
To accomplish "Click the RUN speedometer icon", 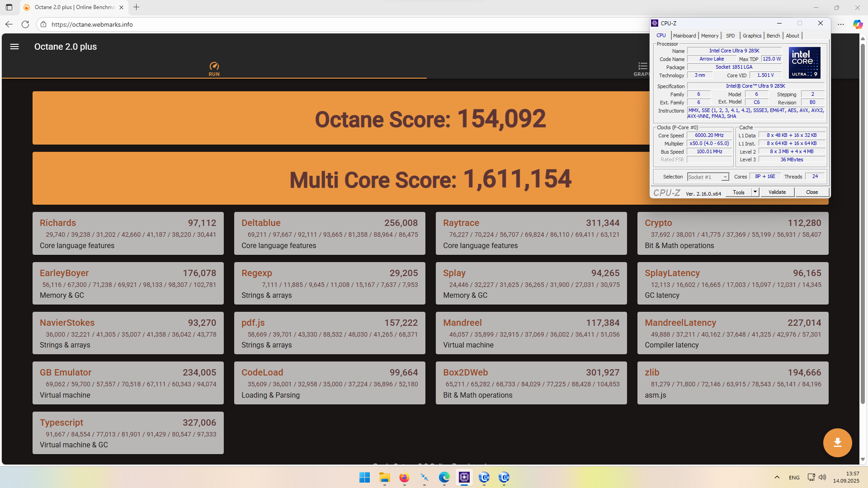I will 214,66.
